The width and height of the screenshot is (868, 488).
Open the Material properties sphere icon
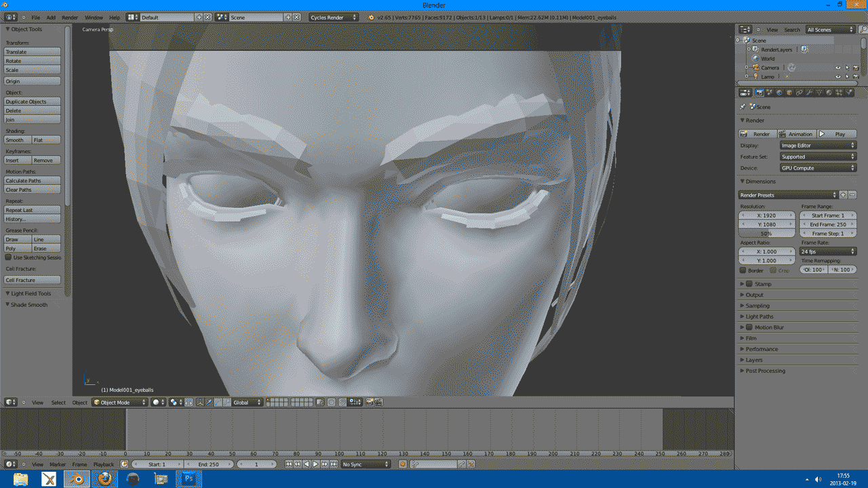coord(829,92)
